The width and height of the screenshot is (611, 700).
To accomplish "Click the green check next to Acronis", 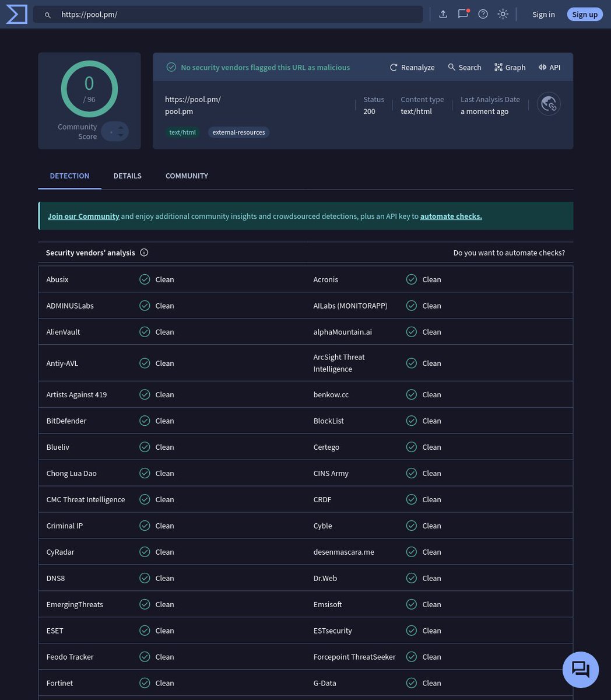I will click(412, 279).
